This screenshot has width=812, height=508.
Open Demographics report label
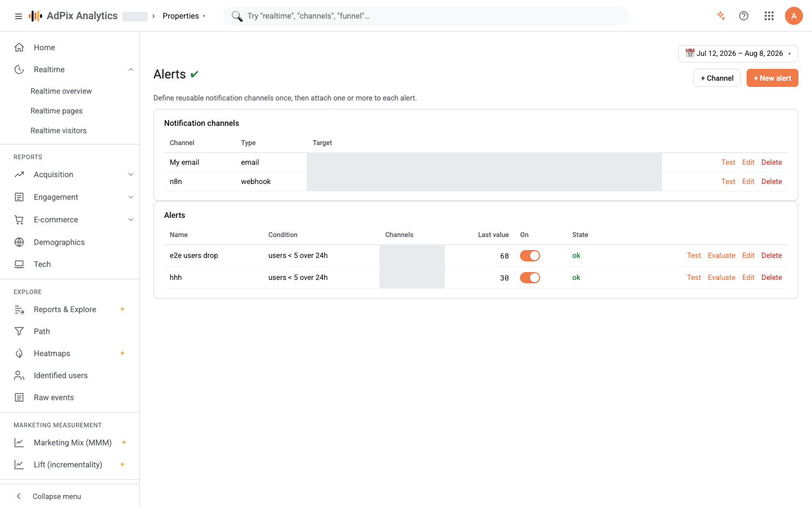pyautogui.click(x=59, y=242)
